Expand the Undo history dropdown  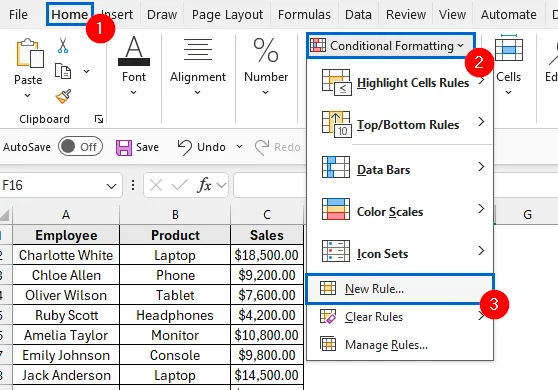[x=239, y=147]
